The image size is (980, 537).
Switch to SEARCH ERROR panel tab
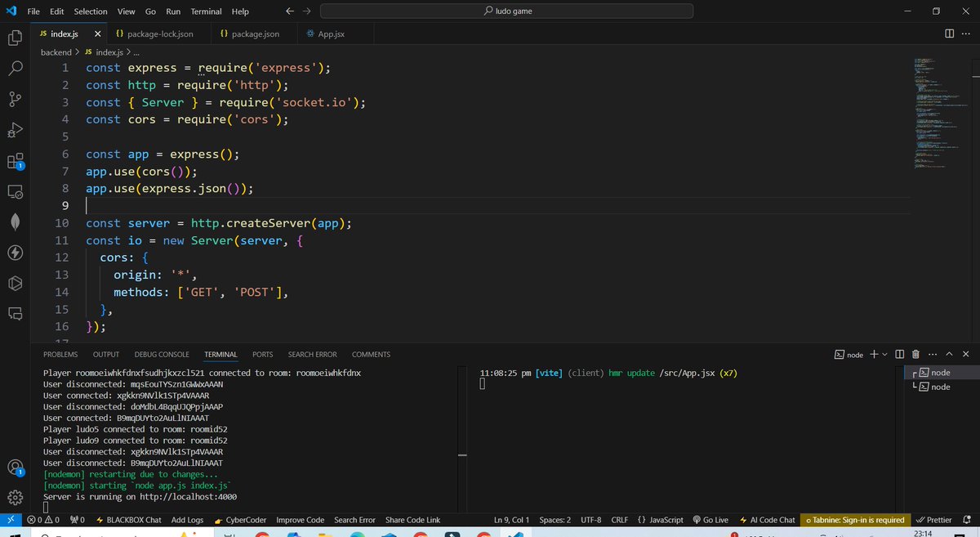(312, 355)
